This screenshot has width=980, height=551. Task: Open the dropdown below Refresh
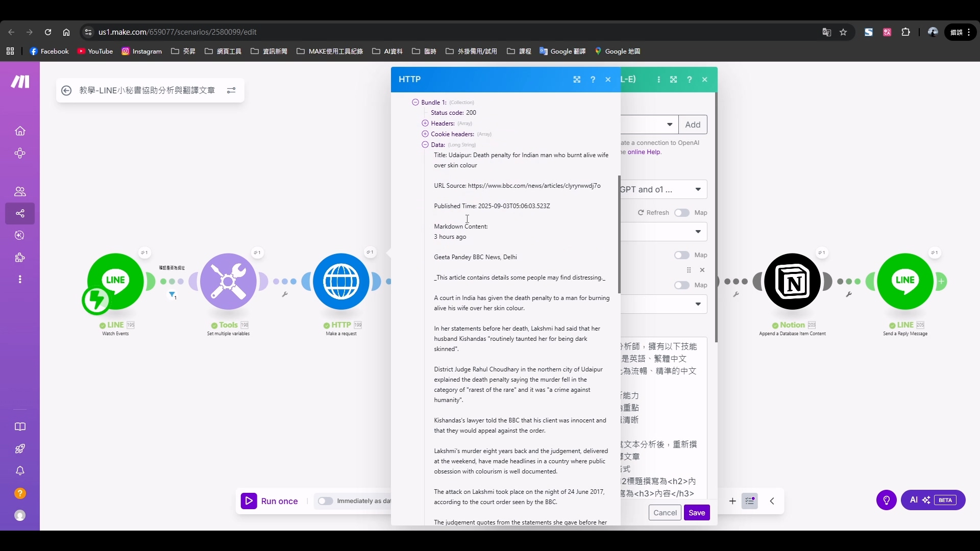[664, 232]
